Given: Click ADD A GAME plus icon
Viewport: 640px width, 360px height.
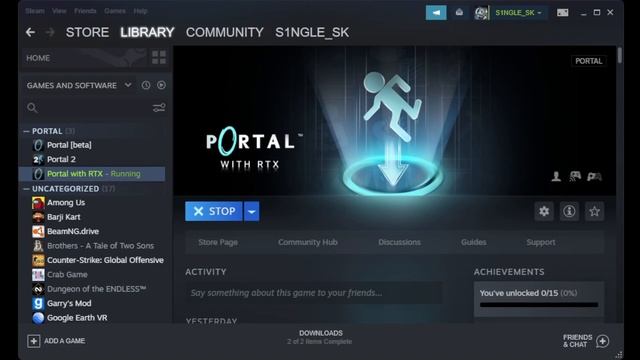Looking at the screenshot, I should [x=33, y=341].
